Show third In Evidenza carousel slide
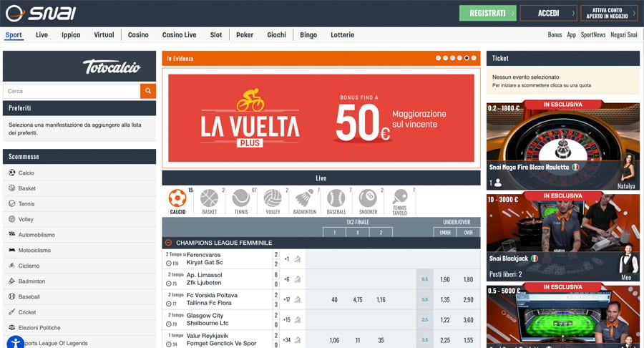The image size is (644, 348). click(452, 58)
